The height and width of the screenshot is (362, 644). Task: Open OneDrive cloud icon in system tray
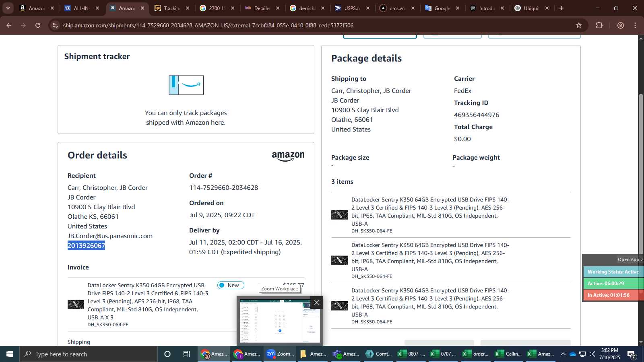point(572,354)
